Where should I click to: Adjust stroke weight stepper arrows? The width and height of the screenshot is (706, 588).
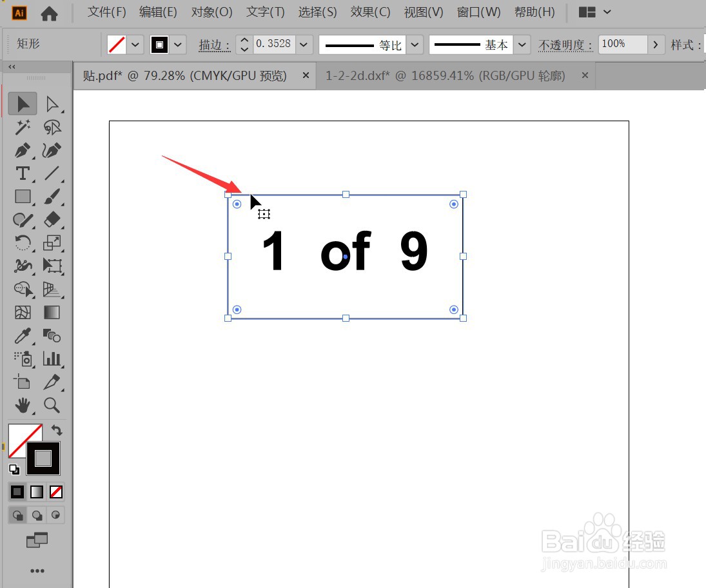[244, 44]
